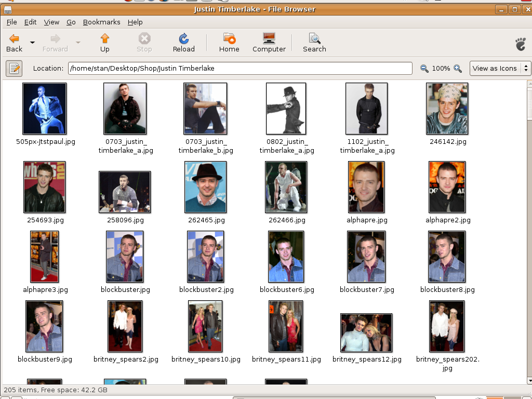The width and height of the screenshot is (532, 399).
Task: Select the blockbuster6.jpg image
Action: click(286, 257)
